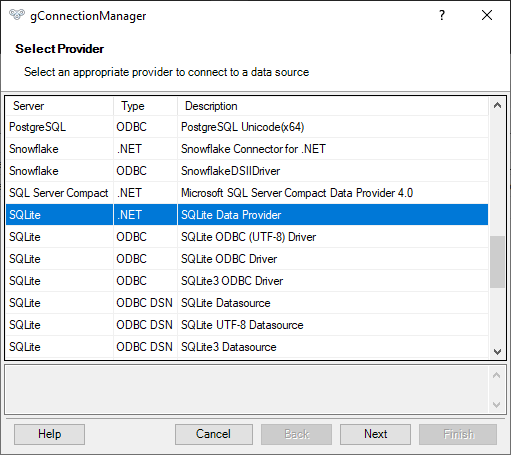Select the SQLite ODBC Driver row
Screen dimensions: 511x455
point(247,259)
